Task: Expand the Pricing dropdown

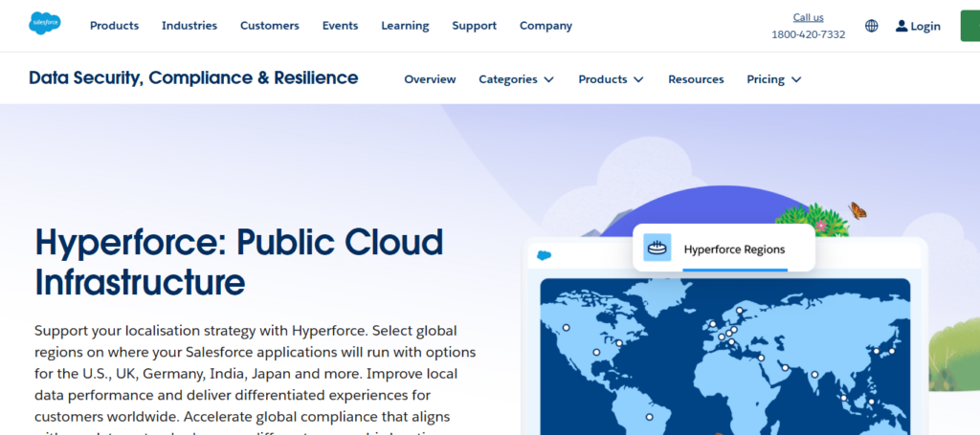Action: (773, 79)
